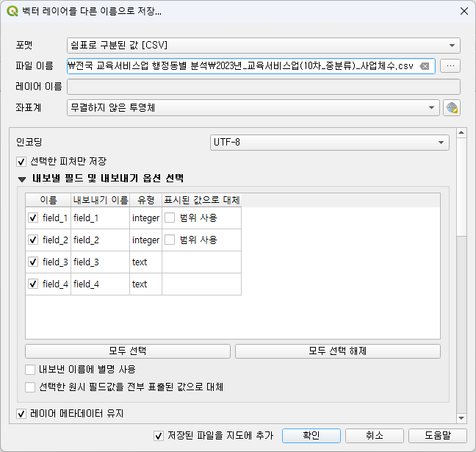
Task: Clear the file name with the X icon
Action: coord(425,66)
